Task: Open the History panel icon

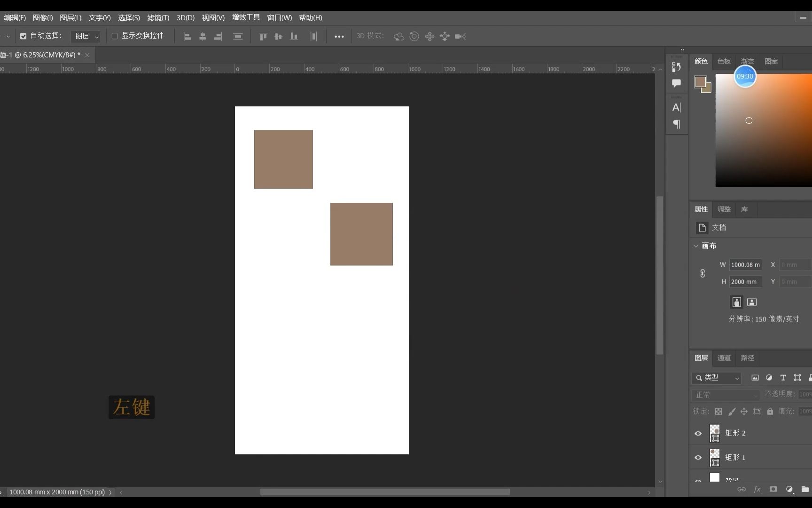Action: [676, 67]
